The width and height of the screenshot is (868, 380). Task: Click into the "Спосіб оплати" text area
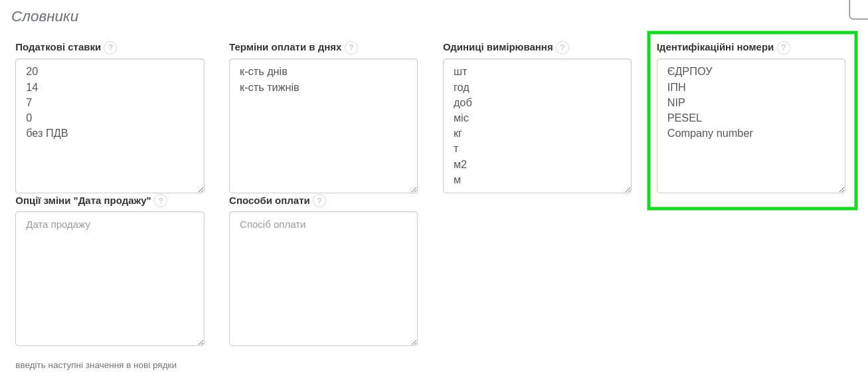click(x=323, y=278)
